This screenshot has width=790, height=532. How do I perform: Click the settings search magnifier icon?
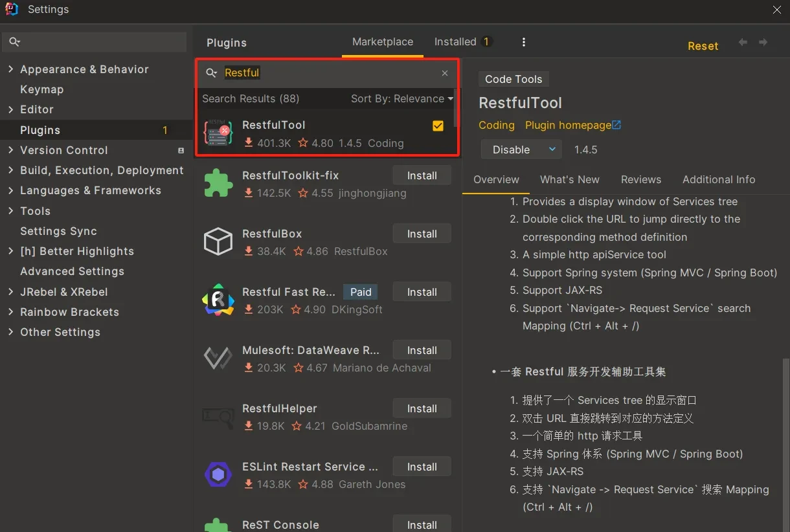(15, 42)
